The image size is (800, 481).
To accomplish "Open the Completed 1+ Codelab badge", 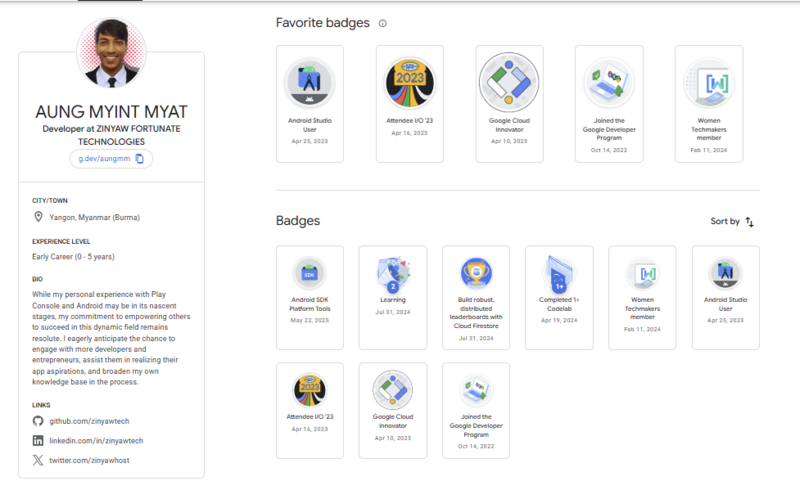I will pyautogui.click(x=559, y=297).
